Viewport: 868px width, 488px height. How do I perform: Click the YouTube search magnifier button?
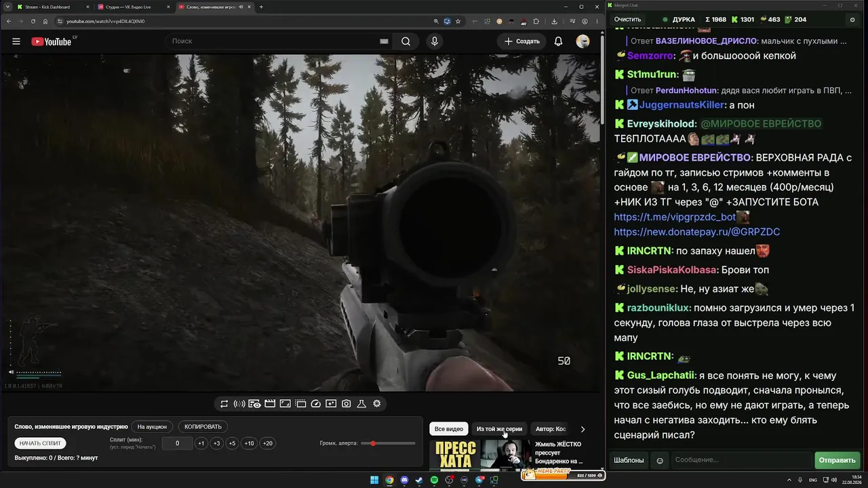406,41
